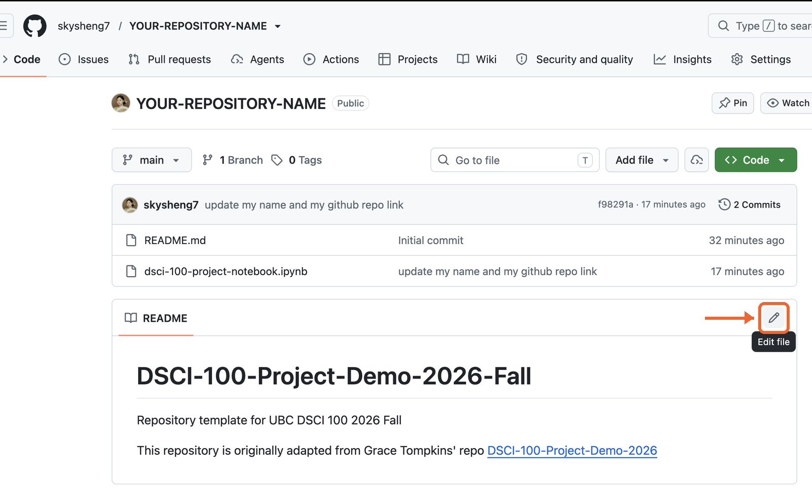812x504 pixels.
Task: Click the Go to file search field
Action: [515, 160]
